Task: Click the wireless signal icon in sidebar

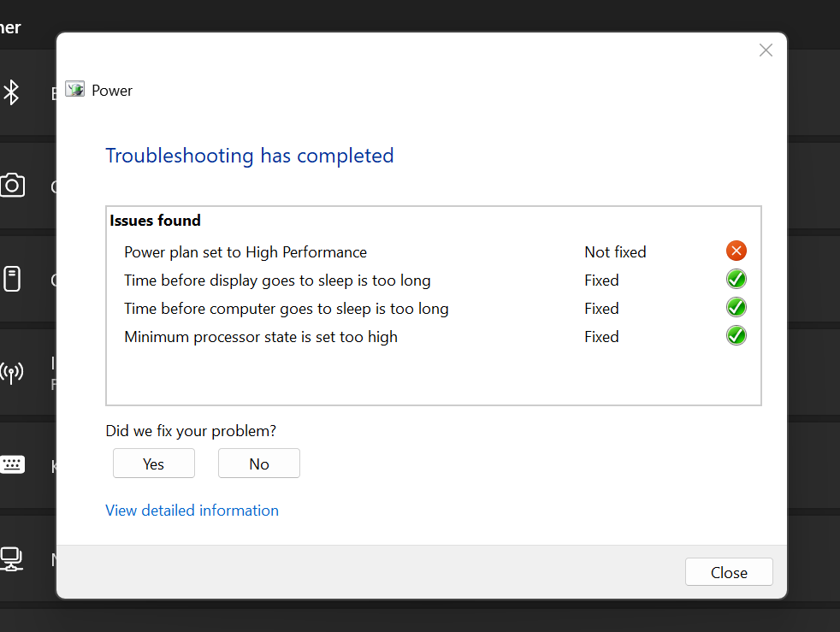Action: (12, 372)
